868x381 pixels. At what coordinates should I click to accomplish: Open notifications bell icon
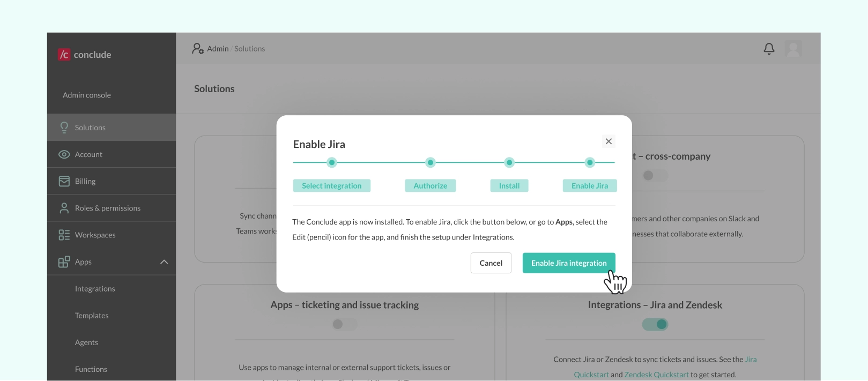(769, 49)
